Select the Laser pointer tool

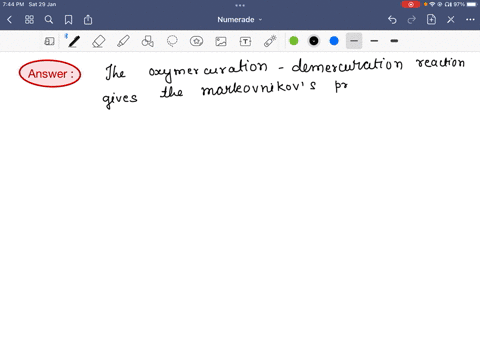270,41
